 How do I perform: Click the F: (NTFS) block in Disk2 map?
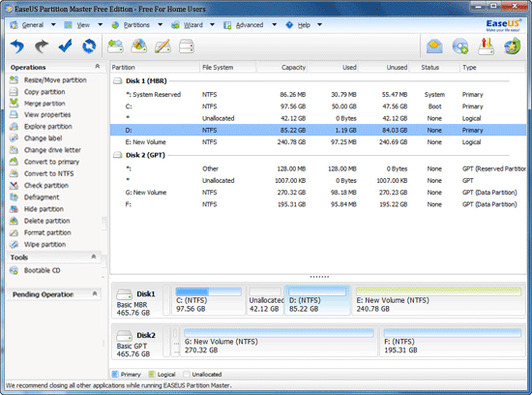click(453, 342)
